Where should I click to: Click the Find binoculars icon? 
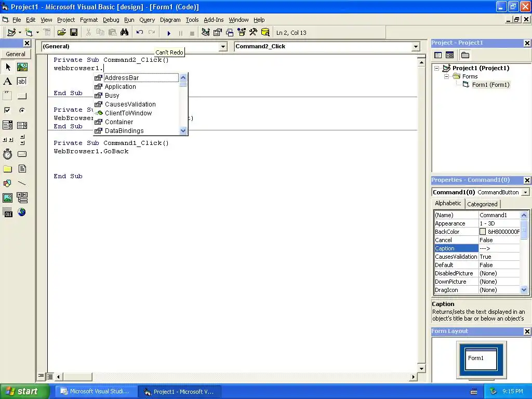124,32
